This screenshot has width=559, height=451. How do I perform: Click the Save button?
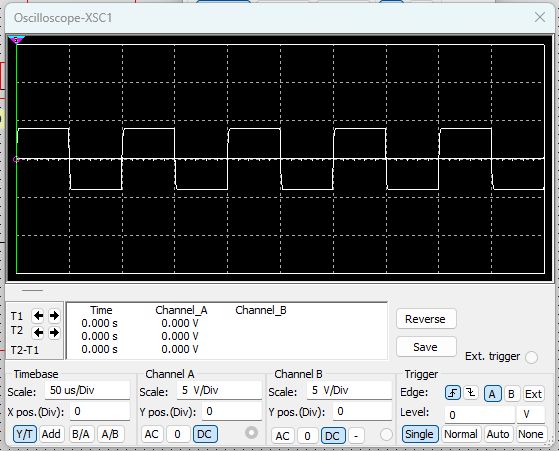pos(426,347)
